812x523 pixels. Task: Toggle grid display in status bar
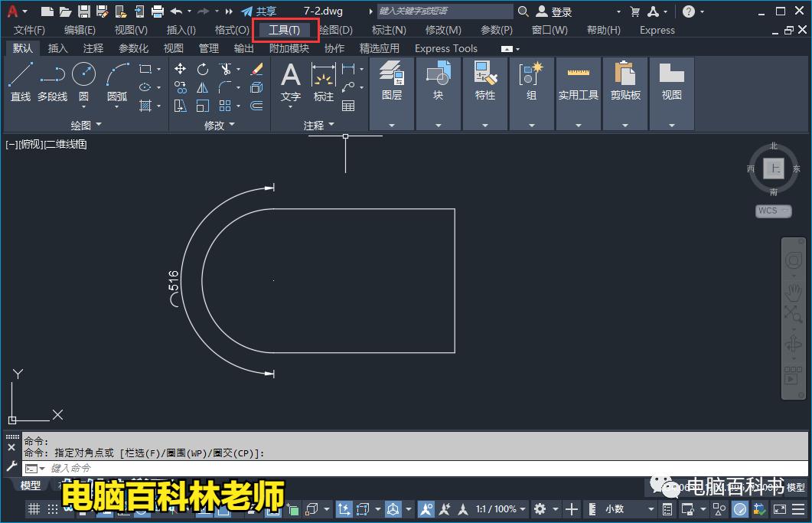coord(34,509)
